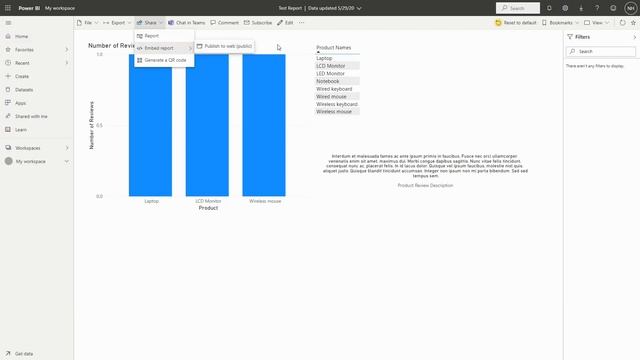Click the Comment button
The image size is (640, 360).
224,23
